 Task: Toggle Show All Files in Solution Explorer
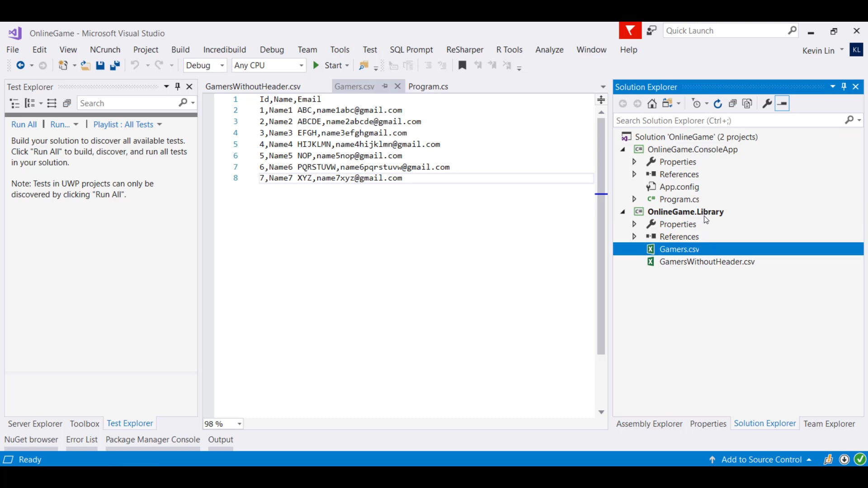(747, 104)
